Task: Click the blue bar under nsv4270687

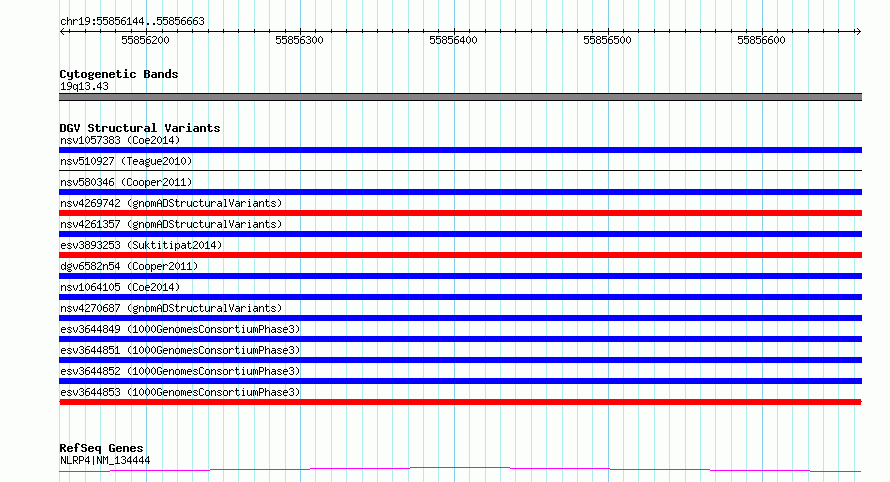Action: click(460, 318)
